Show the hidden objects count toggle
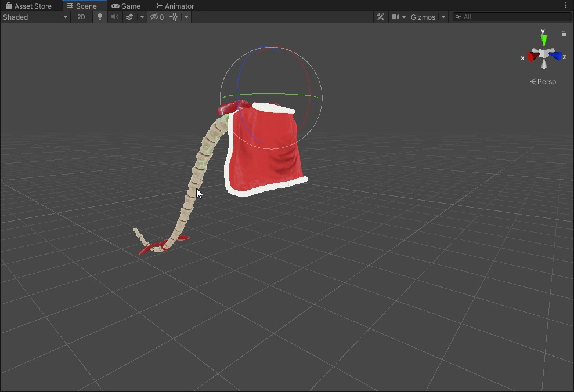The height and width of the screenshot is (392, 574). point(156,17)
